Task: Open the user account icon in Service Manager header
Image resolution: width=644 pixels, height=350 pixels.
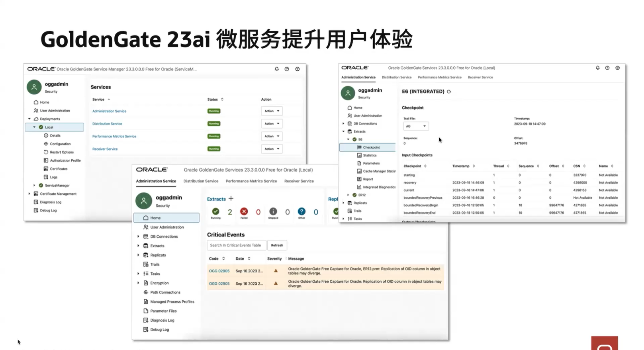Action: 298,69
